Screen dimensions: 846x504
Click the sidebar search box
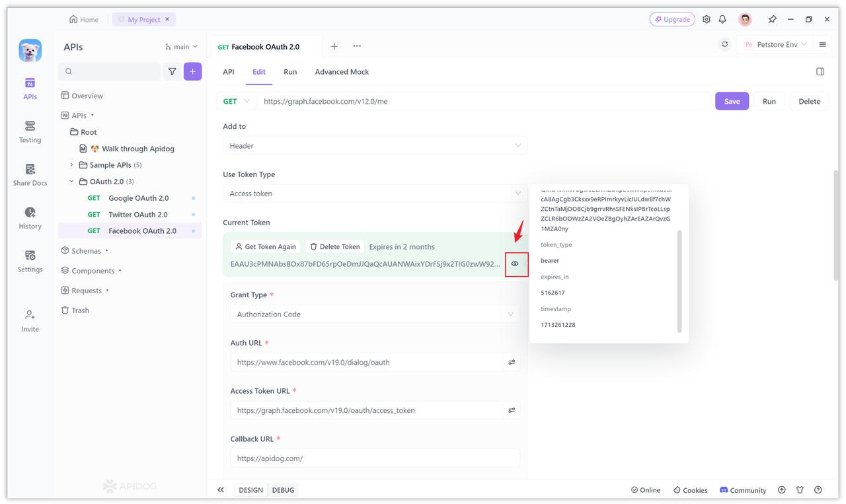tap(110, 71)
